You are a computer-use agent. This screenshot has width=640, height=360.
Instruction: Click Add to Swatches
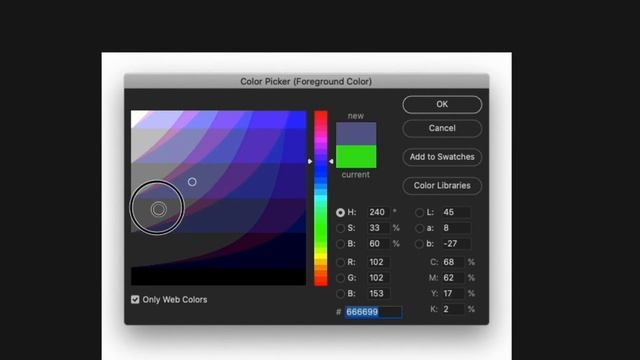click(442, 157)
